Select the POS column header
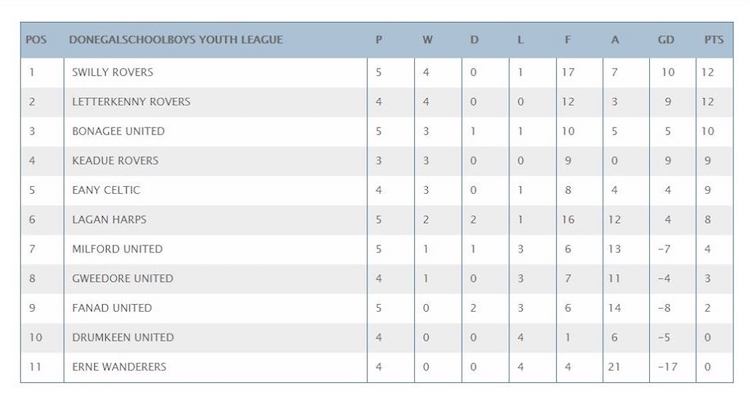Screen dimensions: 750x397 [36, 40]
